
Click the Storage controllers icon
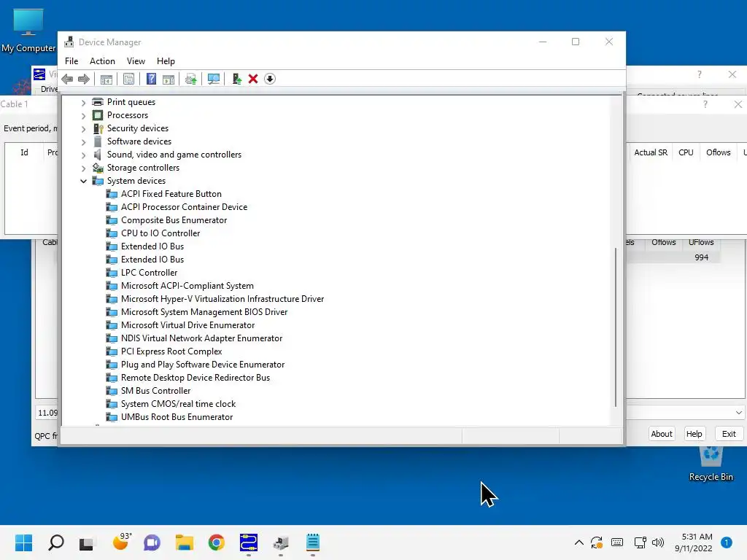coord(98,168)
